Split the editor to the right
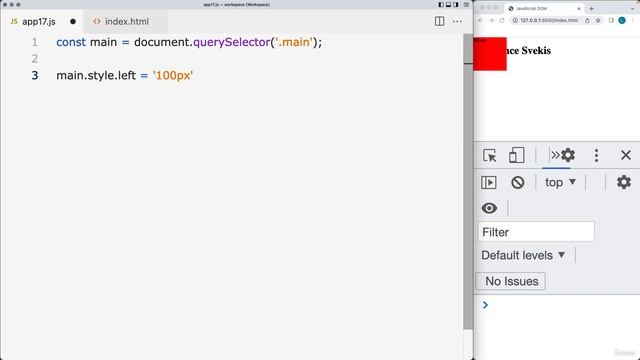The width and height of the screenshot is (640, 360). [440, 21]
